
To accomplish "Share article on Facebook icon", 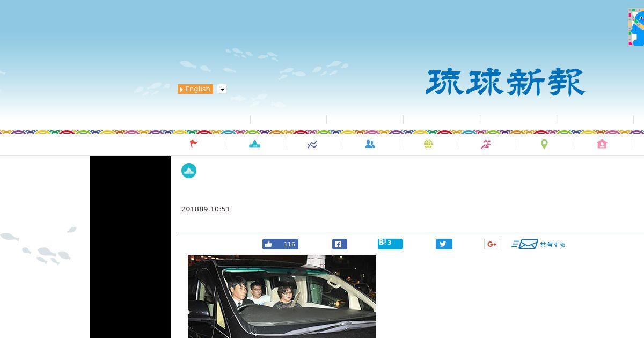I will coord(340,244).
